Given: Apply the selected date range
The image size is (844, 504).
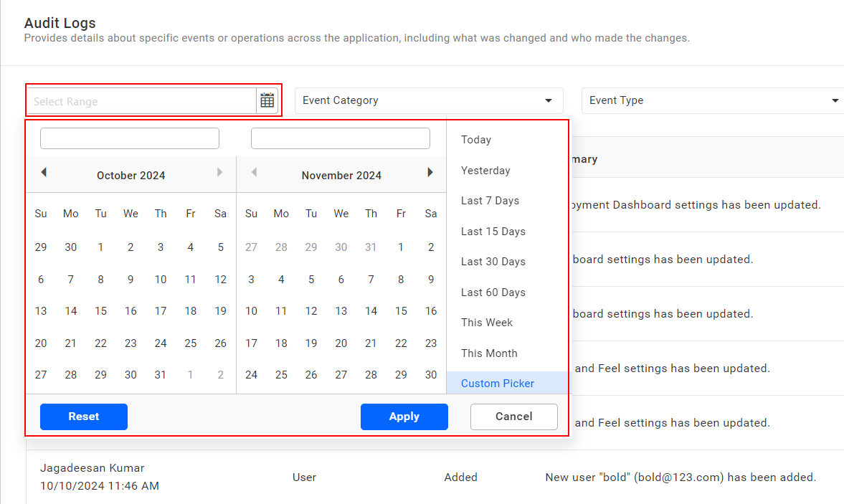Looking at the screenshot, I should point(404,417).
